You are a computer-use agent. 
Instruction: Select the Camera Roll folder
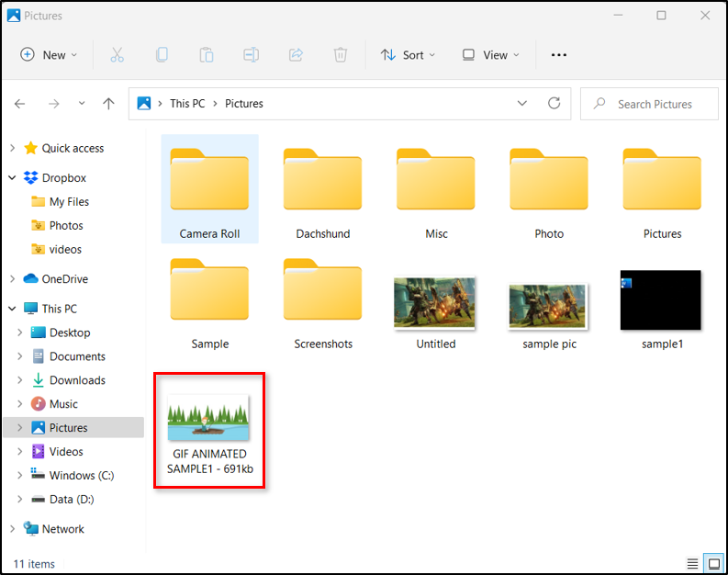pos(210,189)
